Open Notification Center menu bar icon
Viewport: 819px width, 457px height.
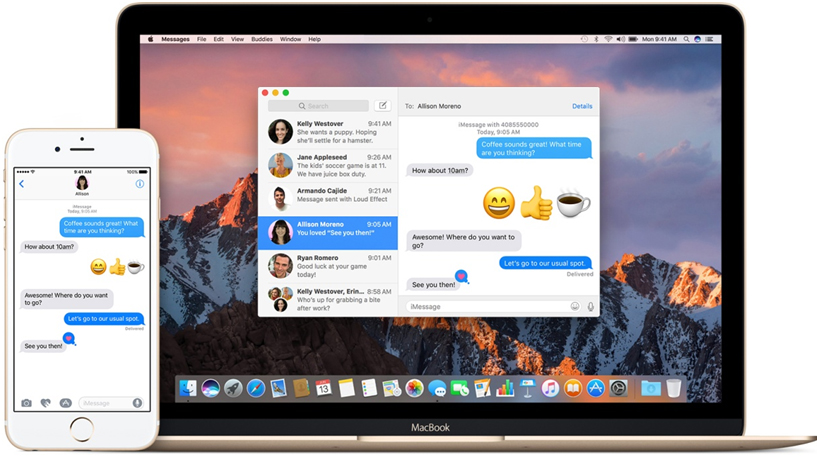coord(709,39)
